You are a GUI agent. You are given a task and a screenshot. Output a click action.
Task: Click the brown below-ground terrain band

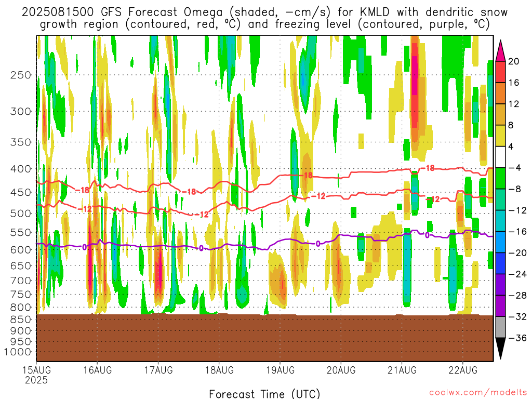pos(264,338)
